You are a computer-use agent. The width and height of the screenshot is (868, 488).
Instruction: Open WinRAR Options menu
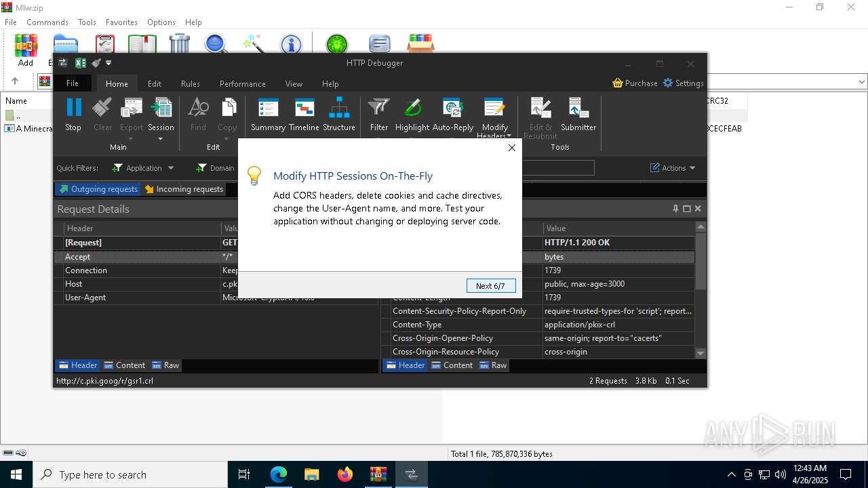click(161, 22)
